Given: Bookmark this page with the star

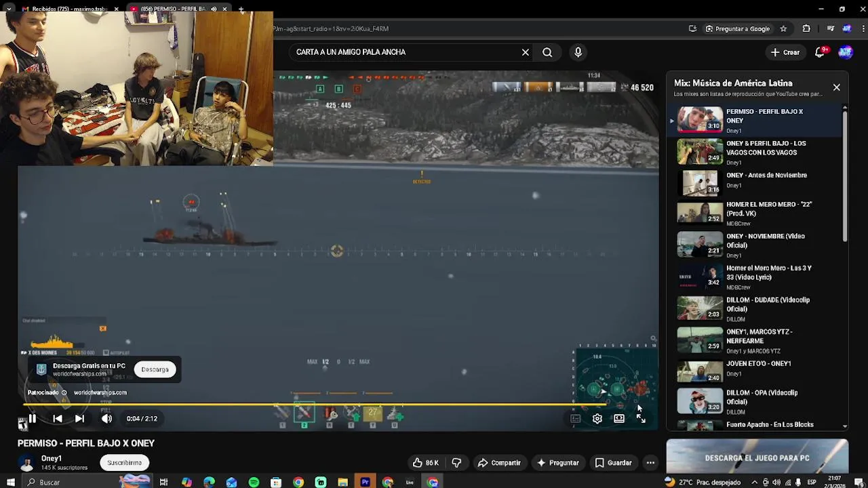Looking at the screenshot, I should 783,28.
